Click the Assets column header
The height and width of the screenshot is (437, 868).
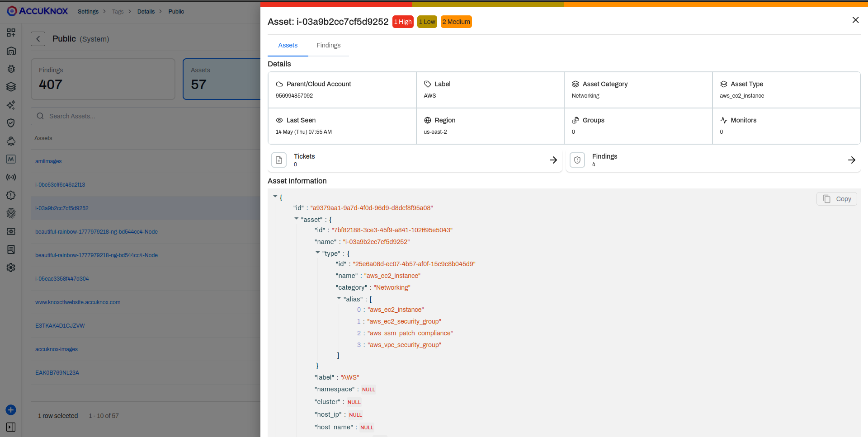(43, 138)
